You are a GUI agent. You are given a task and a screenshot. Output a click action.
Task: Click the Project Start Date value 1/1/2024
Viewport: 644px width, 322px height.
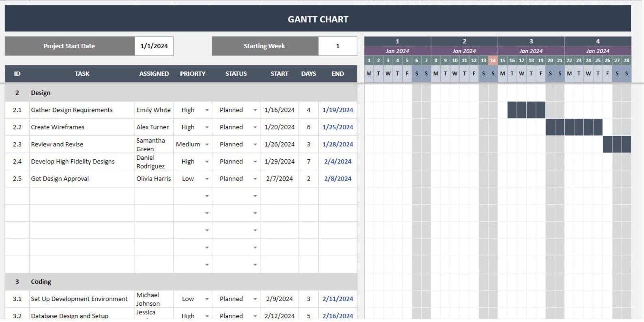point(154,46)
